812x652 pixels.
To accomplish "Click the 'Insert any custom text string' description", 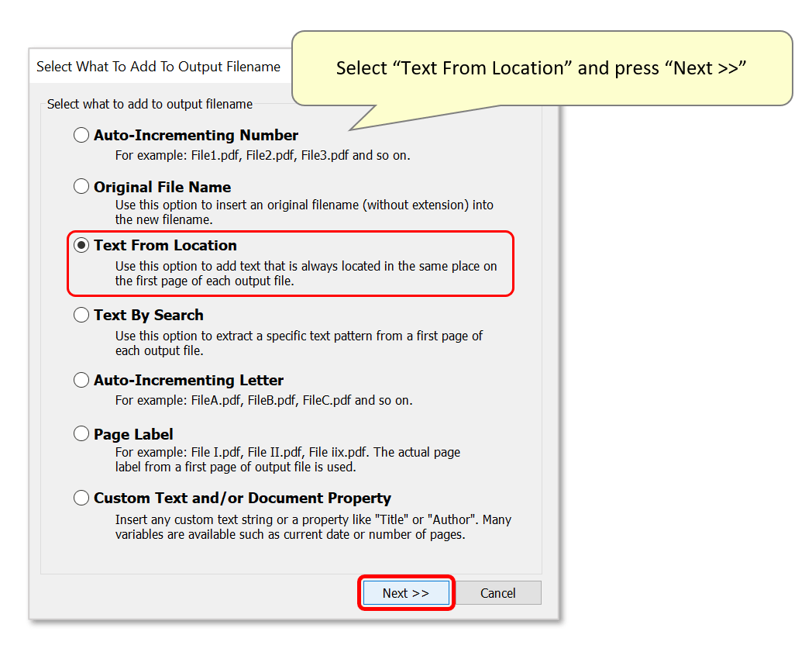I will [x=313, y=527].
